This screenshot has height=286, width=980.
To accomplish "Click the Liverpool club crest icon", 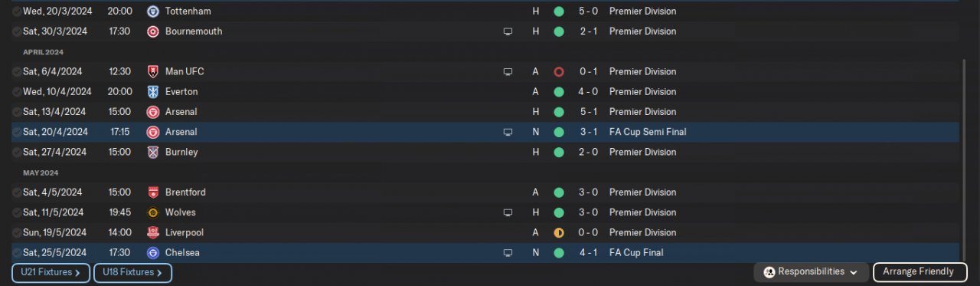I will click(x=152, y=232).
